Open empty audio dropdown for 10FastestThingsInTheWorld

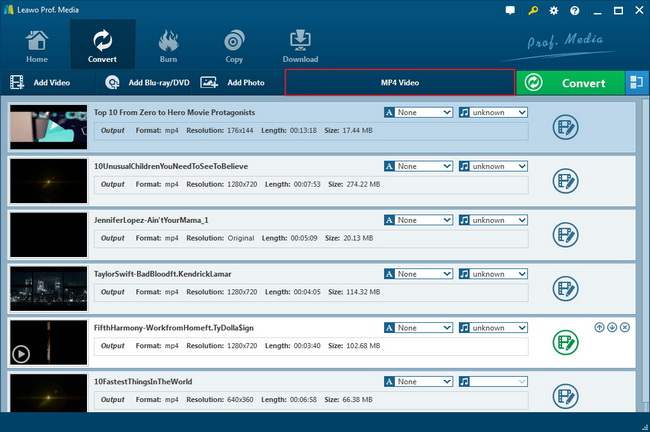point(493,381)
